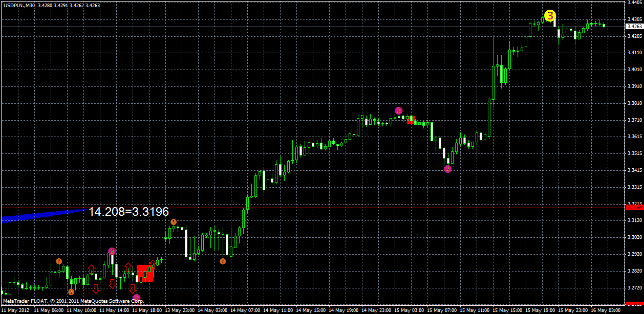Click the orange 1 circle at the chart's lower left
This screenshot has height=314, width=644.
[59, 261]
